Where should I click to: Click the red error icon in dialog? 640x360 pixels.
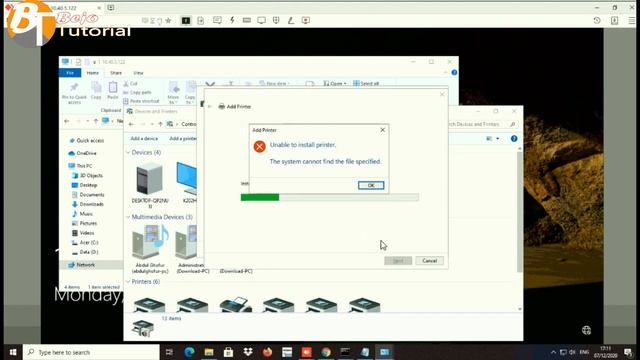[260, 146]
